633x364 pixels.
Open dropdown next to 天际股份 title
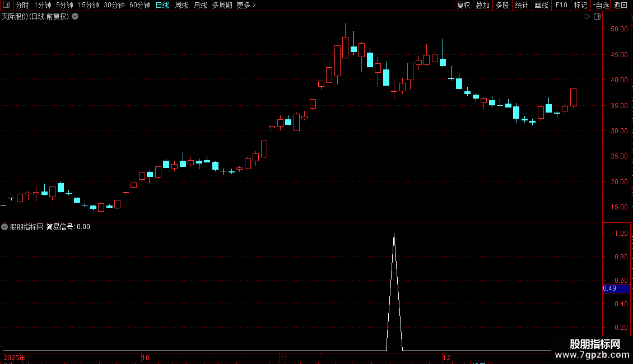pos(75,17)
